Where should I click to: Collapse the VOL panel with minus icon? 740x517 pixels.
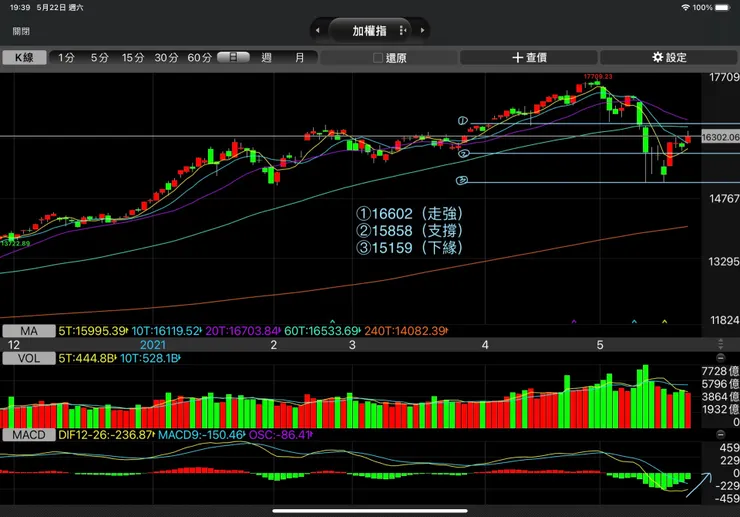[x=721, y=358]
